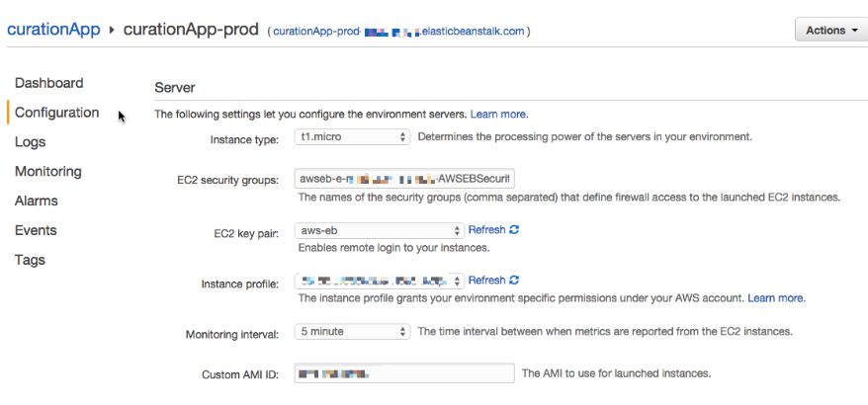The width and height of the screenshot is (868, 405).
Task: Select Configuration in the left navigation
Action: (56, 113)
